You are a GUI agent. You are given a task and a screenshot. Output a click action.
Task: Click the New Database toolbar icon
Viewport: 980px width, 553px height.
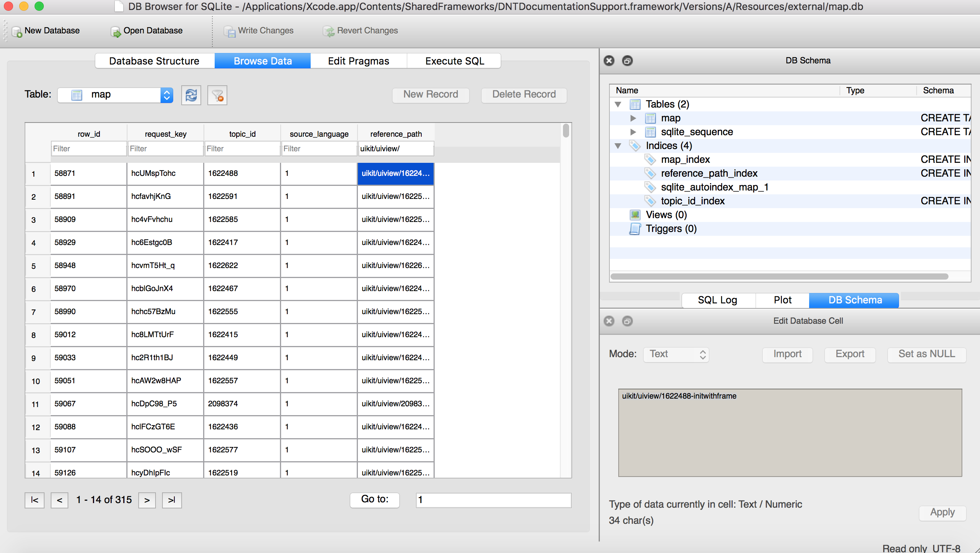[17, 31]
